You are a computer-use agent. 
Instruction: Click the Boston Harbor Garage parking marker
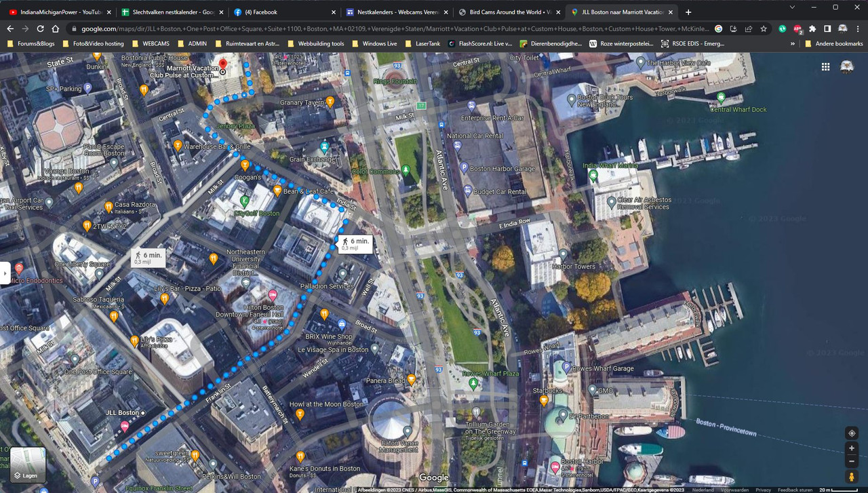[x=464, y=168]
